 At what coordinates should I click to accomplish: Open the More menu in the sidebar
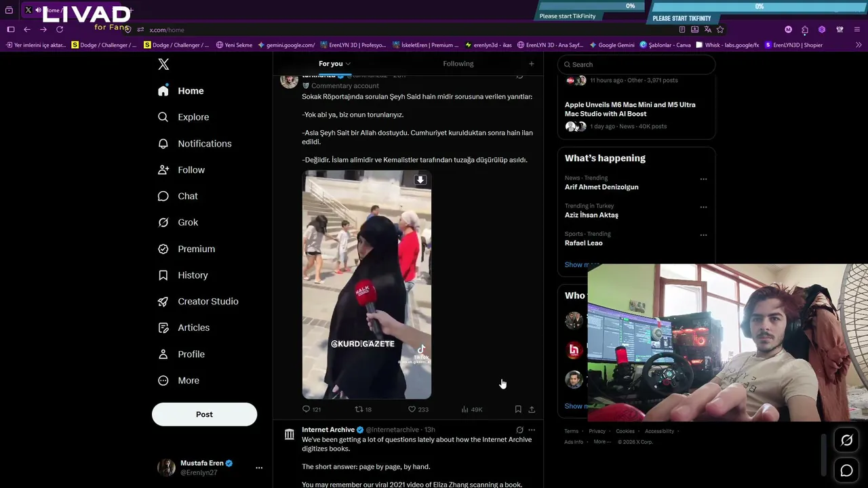[178, 380]
